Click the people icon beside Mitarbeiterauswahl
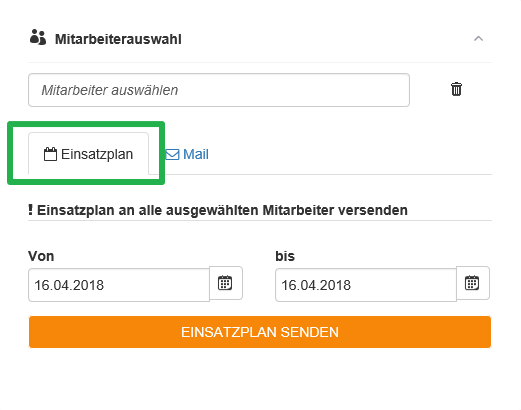 click(x=38, y=37)
